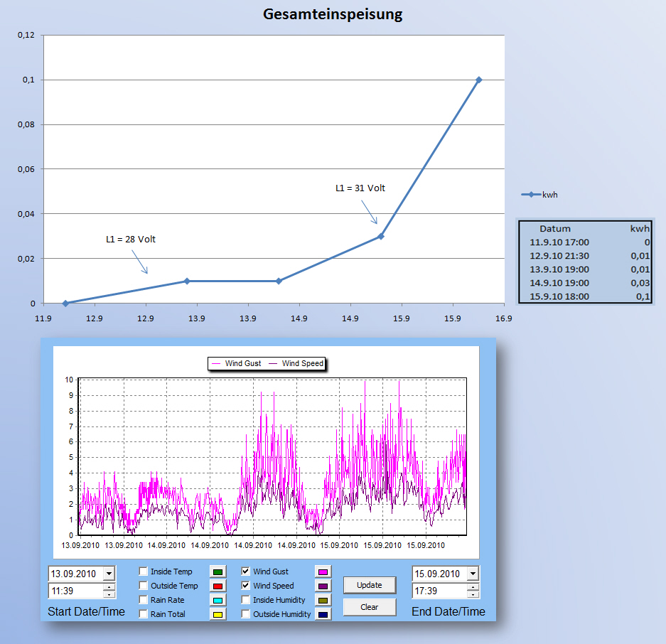The image size is (666, 644).
Task: Open the start date dropdown
Action: 109,574
